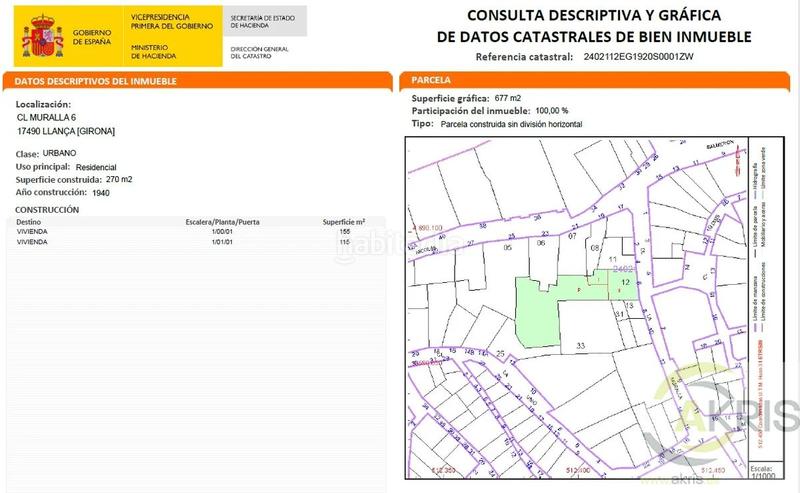Select parcel number 12 on the map
The image size is (800, 493).
point(625,283)
